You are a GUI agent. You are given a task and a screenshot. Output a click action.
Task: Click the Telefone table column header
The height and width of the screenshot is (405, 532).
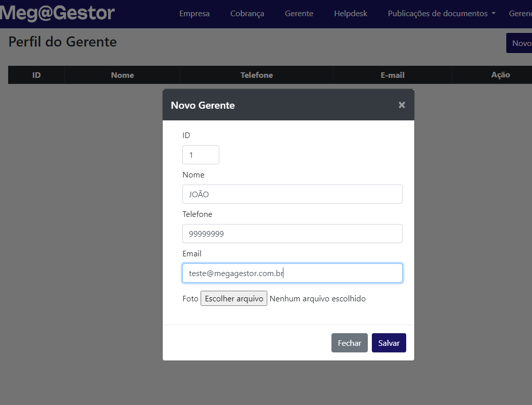(x=257, y=75)
